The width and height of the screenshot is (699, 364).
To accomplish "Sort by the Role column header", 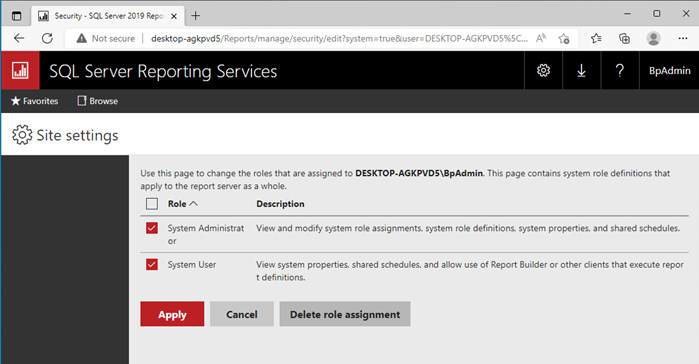I will tap(182, 204).
